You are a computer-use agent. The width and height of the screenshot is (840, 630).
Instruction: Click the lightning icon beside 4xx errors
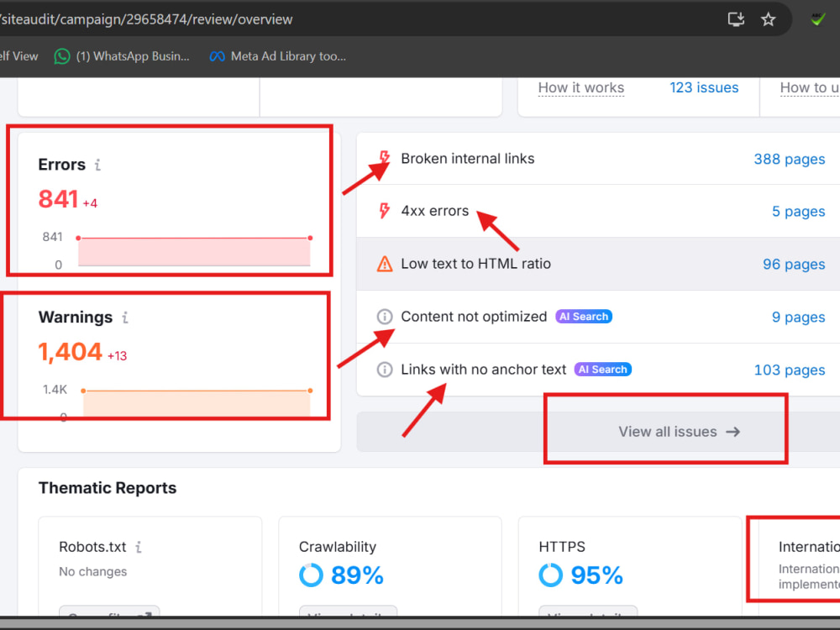pos(384,211)
